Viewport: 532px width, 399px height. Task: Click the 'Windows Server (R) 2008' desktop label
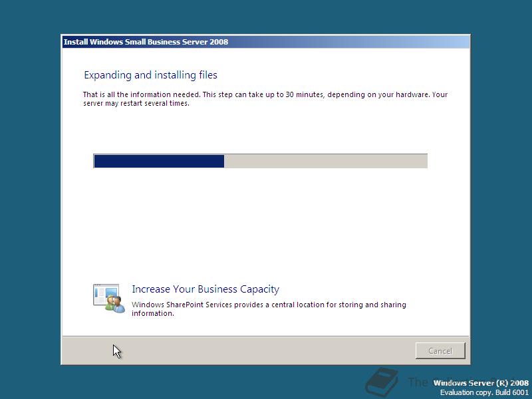(x=481, y=383)
